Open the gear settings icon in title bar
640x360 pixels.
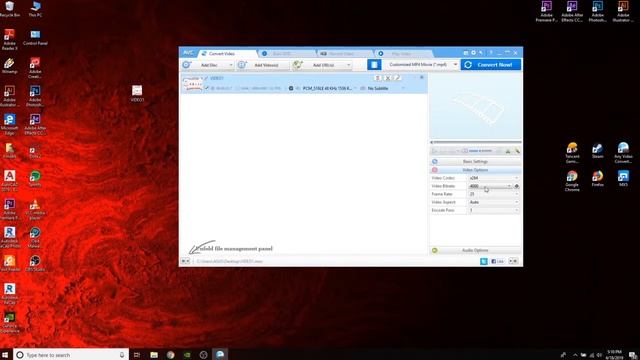[473, 53]
